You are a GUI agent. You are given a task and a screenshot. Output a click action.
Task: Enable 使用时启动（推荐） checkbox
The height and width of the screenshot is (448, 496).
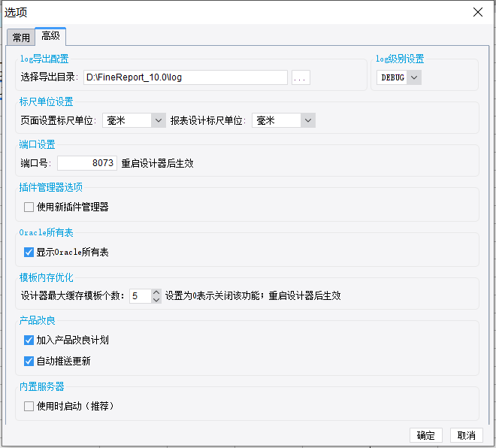click(x=29, y=406)
